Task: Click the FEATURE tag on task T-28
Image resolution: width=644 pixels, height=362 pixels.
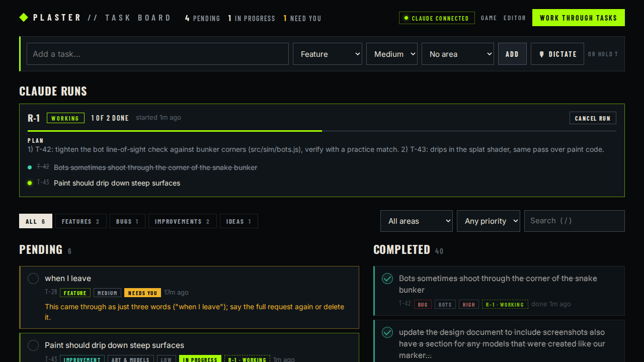Action: [75, 293]
